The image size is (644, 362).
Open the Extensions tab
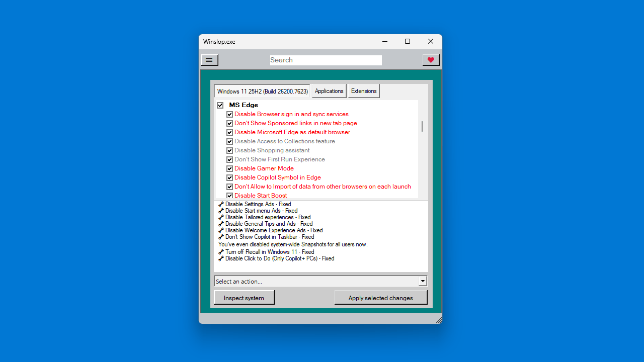coord(364,91)
